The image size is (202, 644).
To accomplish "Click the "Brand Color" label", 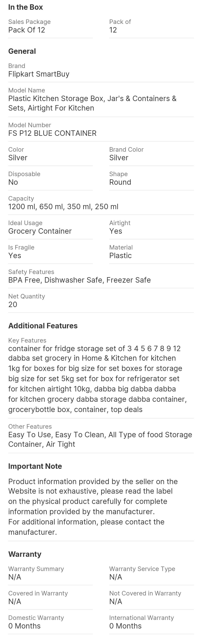I will (126, 149).
